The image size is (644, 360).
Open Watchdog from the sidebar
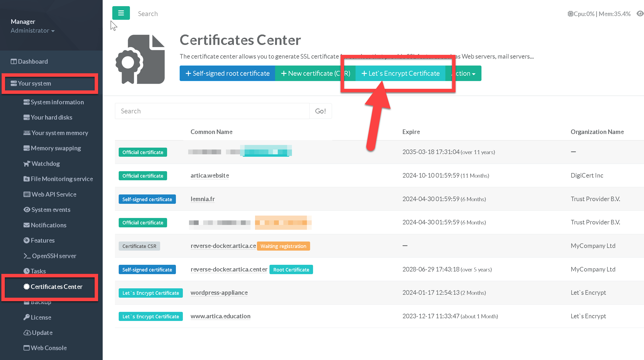(45, 164)
